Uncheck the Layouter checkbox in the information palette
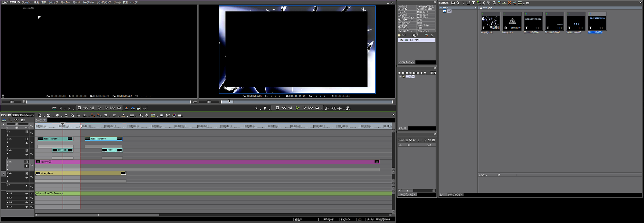The height and width of the screenshot is (223, 644). pos(401,40)
